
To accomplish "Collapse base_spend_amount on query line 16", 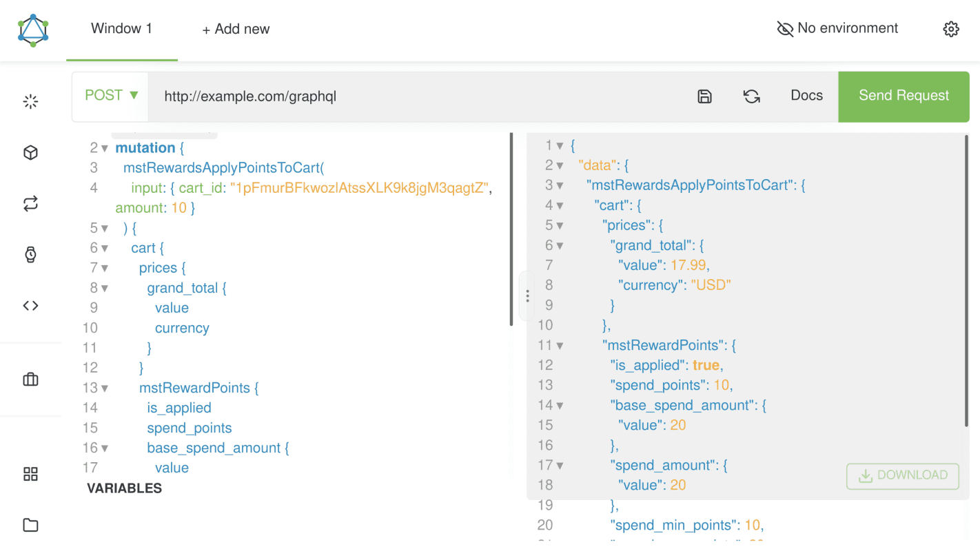I will (x=105, y=448).
